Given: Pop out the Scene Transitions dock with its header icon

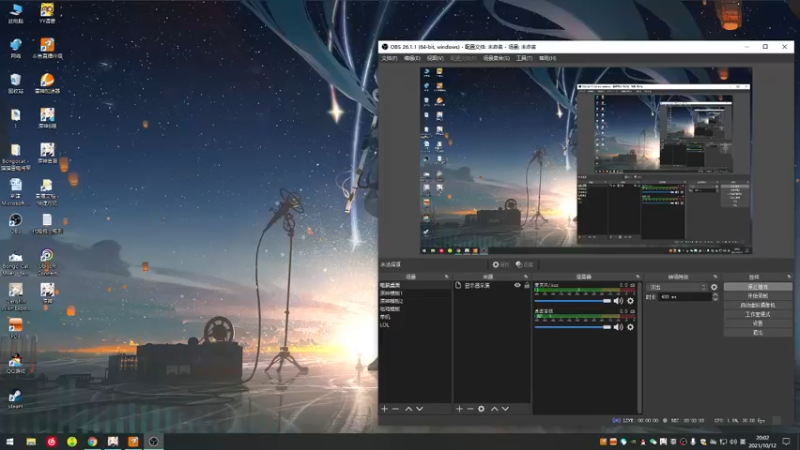Looking at the screenshot, I should pyautogui.click(x=715, y=277).
